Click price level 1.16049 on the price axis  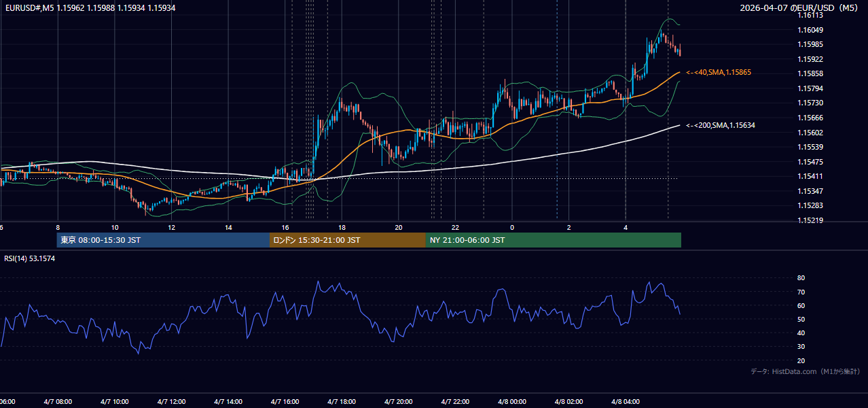810,30
